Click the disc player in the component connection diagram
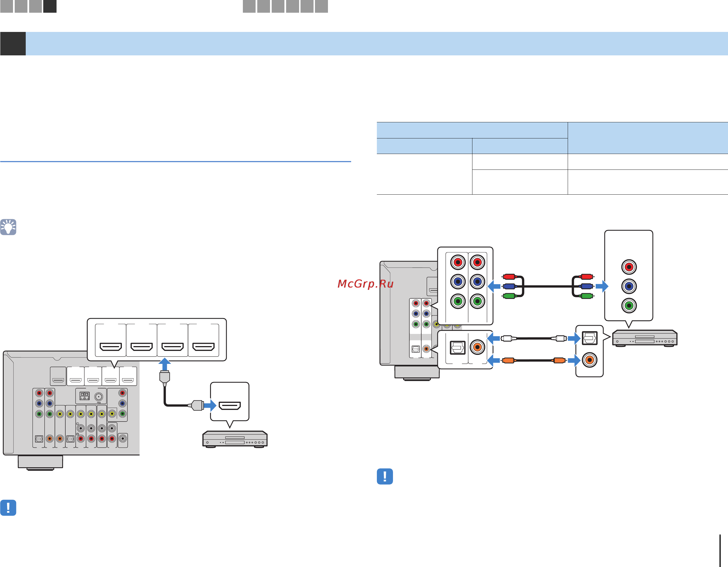 tap(645, 338)
